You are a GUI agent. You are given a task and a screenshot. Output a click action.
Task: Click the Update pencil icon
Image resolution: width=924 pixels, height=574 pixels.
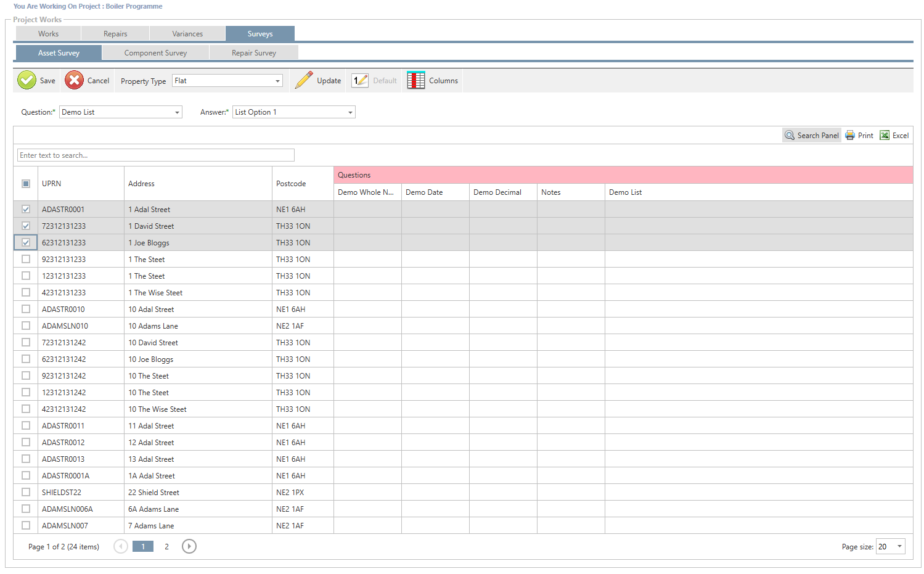tap(304, 80)
